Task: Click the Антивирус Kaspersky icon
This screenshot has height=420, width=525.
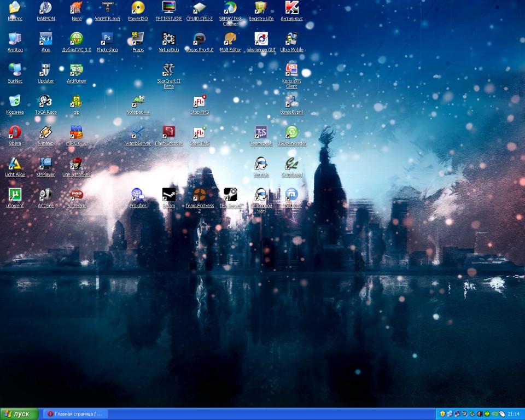Action: [291, 8]
